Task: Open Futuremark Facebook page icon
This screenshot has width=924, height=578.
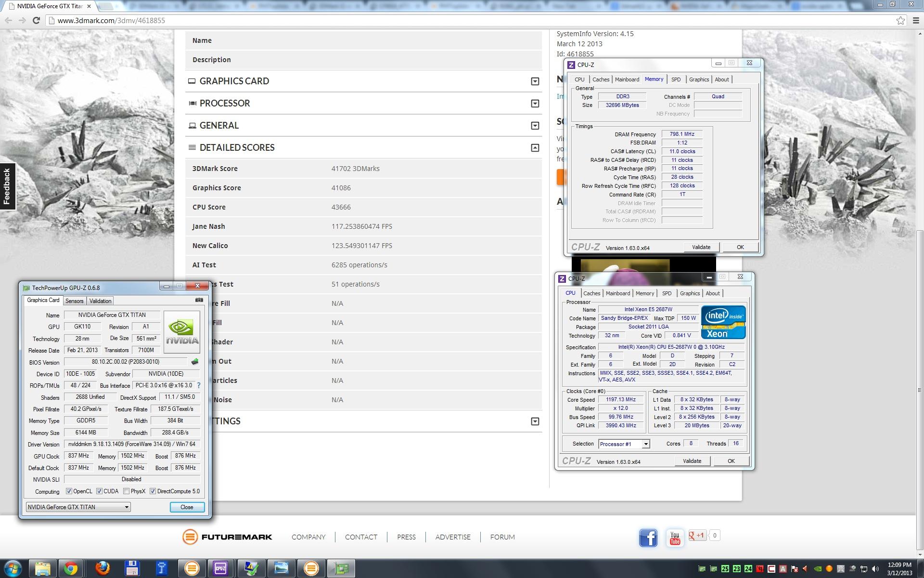Action: [x=648, y=538]
